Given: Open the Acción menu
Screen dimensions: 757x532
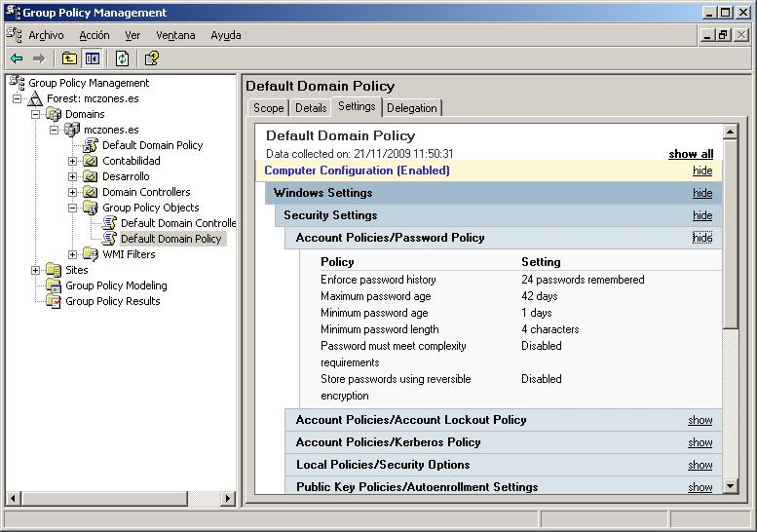Looking at the screenshot, I should (95, 35).
